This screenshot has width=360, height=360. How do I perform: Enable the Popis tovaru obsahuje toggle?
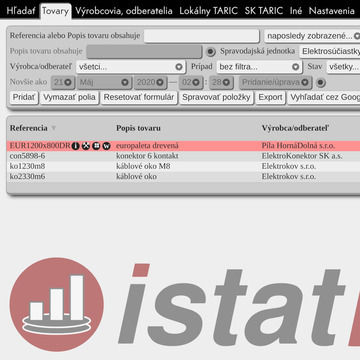pos(211,52)
